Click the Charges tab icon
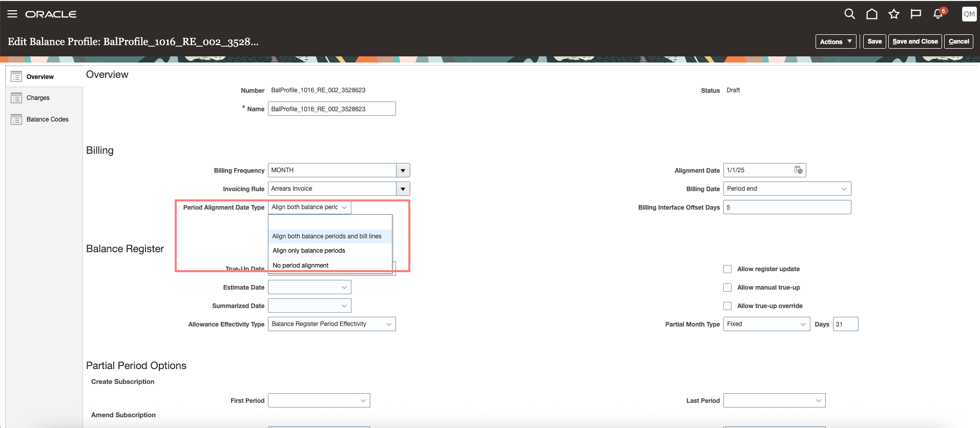This screenshot has width=980, height=428. point(16,98)
